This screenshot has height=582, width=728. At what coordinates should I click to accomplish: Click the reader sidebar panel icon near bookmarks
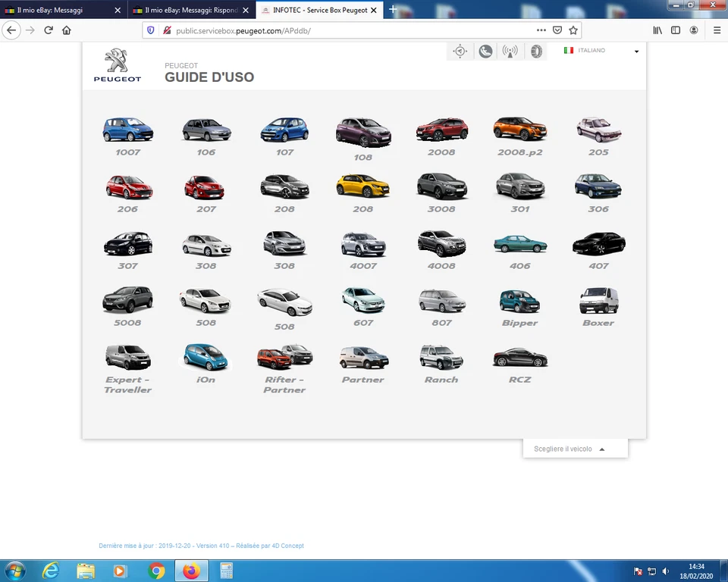coord(675,30)
